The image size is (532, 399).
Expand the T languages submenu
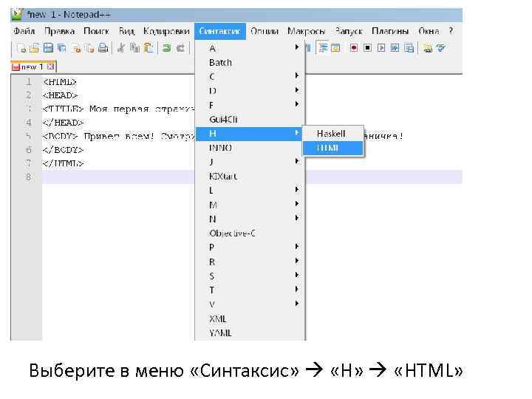tap(250, 290)
